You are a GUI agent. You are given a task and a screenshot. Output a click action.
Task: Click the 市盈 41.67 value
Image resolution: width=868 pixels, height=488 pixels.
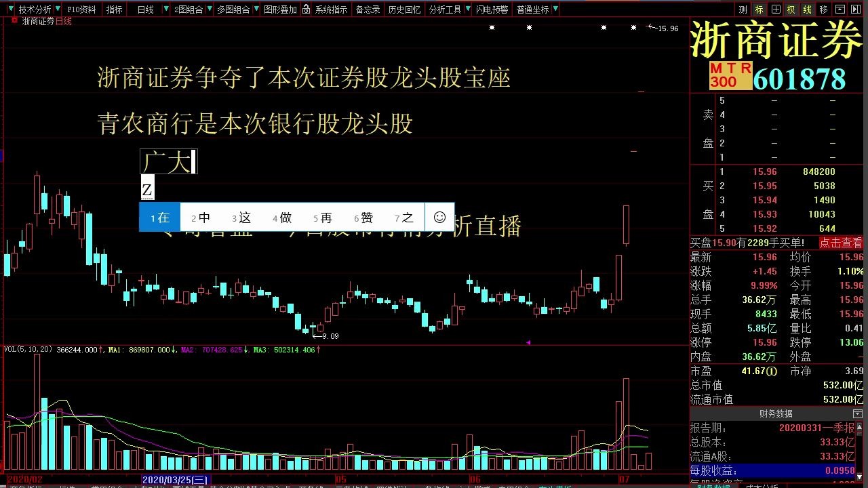coord(760,371)
